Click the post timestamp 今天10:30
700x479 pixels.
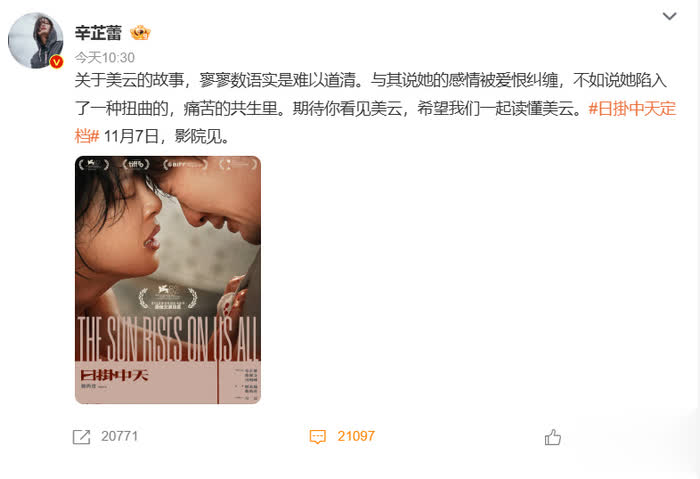tap(104, 58)
